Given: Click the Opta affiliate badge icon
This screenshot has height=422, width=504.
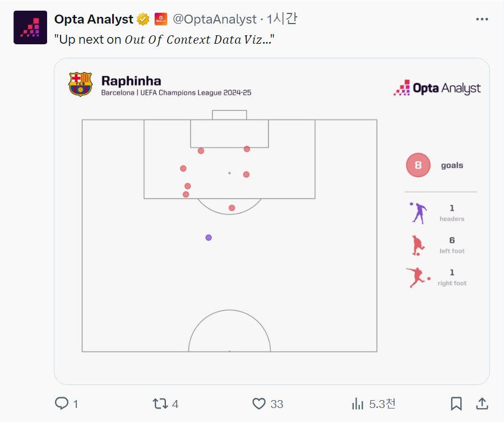Looking at the screenshot, I should (x=161, y=19).
